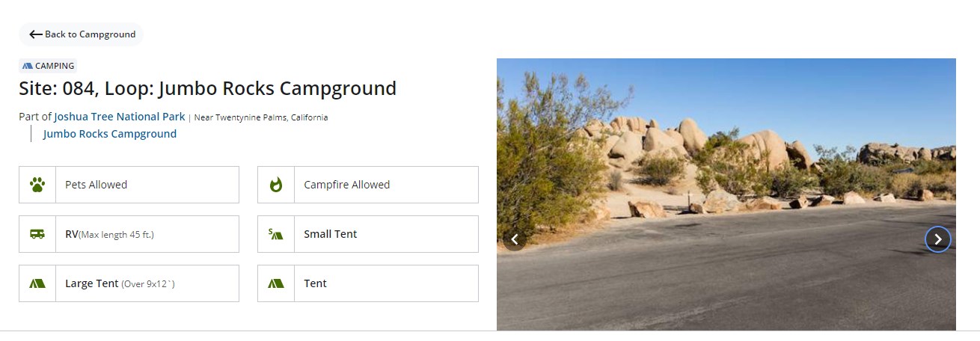980x341 pixels.
Task: Click the Small Tent label
Action: click(330, 234)
